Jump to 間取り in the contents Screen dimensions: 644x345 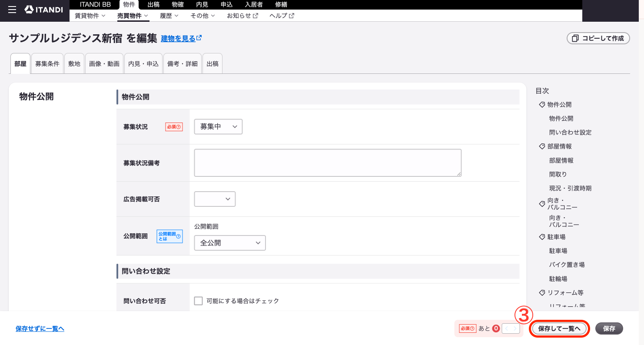[x=558, y=174]
